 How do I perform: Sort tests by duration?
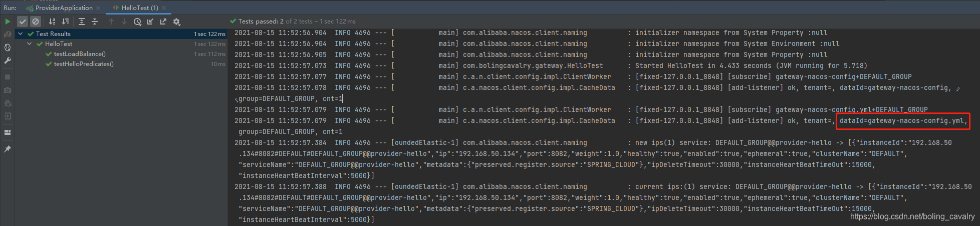(65, 21)
